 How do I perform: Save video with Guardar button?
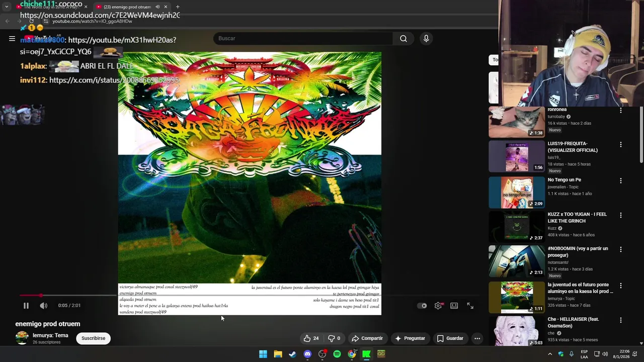pyautogui.click(x=450, y=338)
